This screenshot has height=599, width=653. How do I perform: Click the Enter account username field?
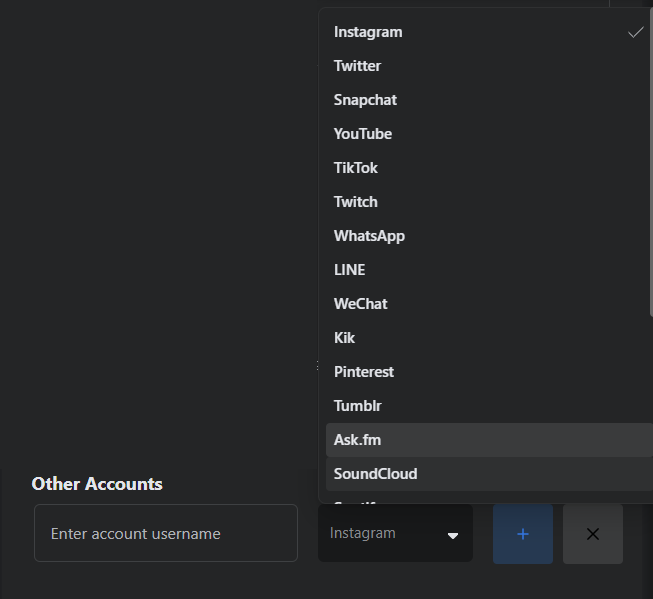tap(166, 533)
